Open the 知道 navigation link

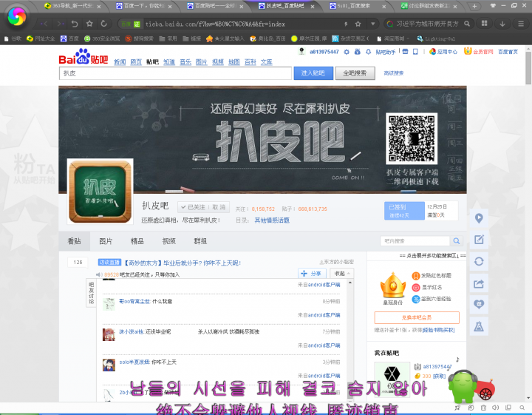pyautogui.click(x=169, y=62)
